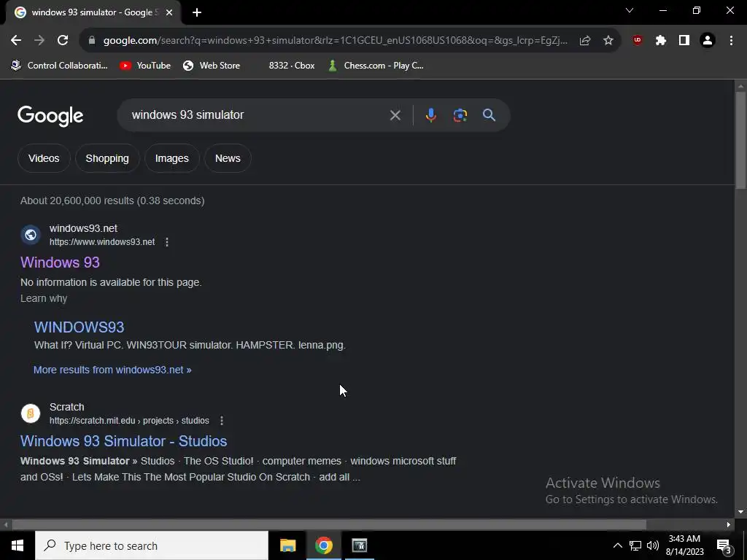Open the notification center icon
This screenshot has width=747, height=560.
click(724, 545)
